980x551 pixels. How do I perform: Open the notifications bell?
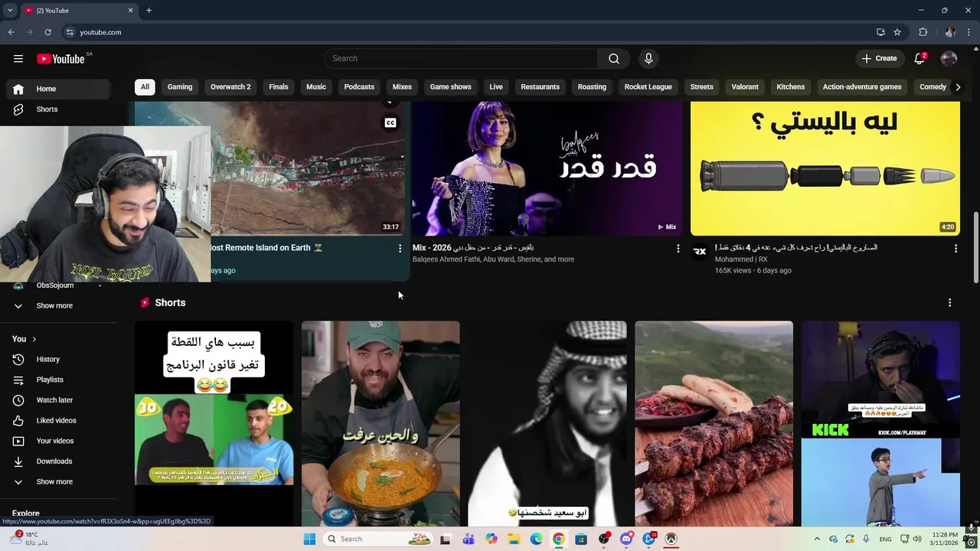point(920,59)
